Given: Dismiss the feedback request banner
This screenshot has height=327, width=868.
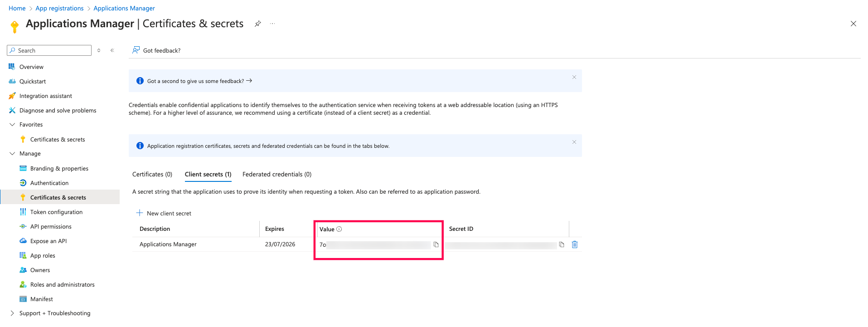Looking at the screenshot, I should [x=574, y=78].
